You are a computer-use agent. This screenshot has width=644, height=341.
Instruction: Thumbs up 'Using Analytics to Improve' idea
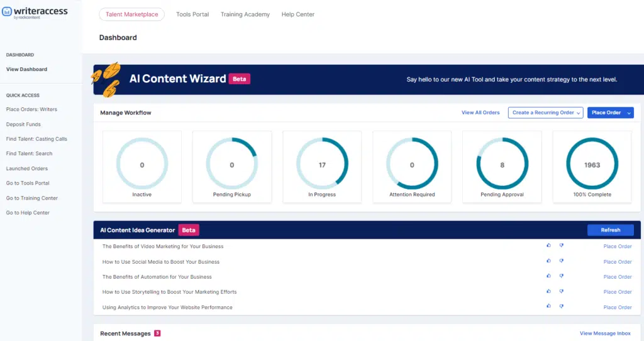(548, 306)
